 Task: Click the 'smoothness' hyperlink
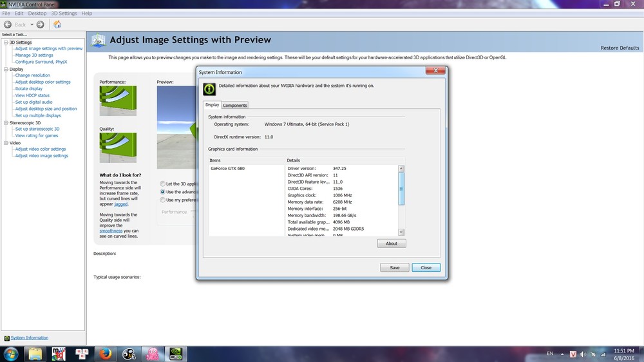click(x=111, y=231)
